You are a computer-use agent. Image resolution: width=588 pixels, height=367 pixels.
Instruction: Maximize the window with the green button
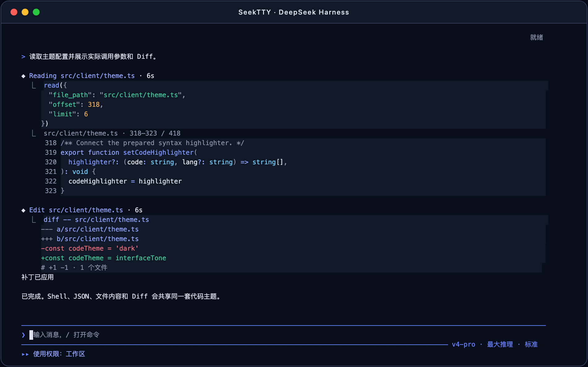[36, 12]
